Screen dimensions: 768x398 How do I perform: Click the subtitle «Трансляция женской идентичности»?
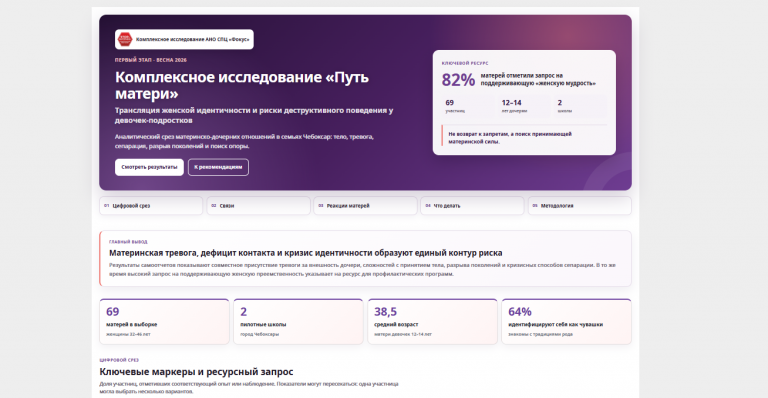(x=254, y=116)
